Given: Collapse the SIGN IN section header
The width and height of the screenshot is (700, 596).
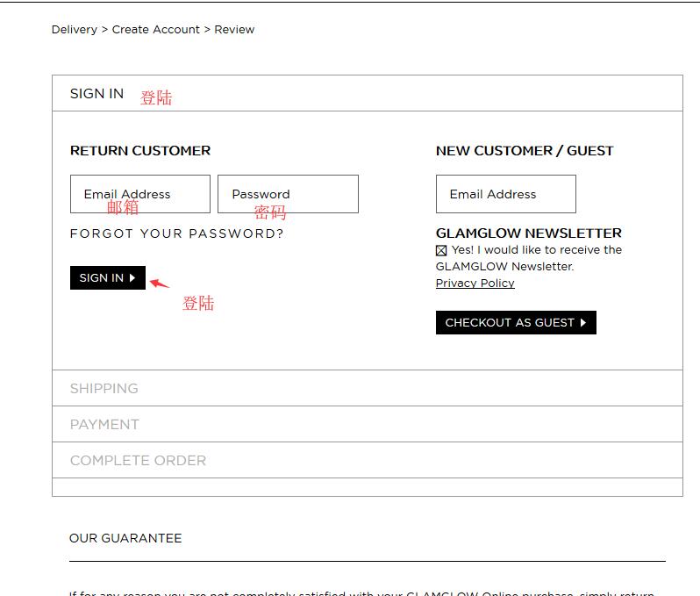Looking at the screenshot, I should click(x=96, y=94).
